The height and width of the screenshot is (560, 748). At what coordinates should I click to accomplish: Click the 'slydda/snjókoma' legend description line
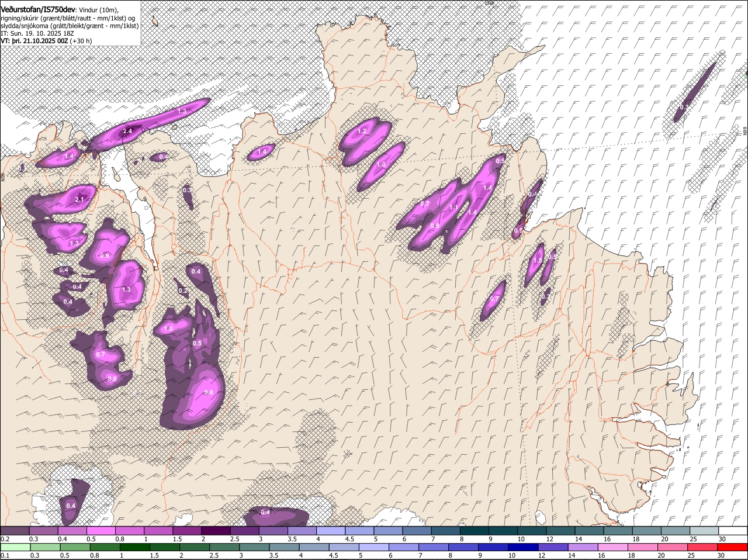point(70,26)
